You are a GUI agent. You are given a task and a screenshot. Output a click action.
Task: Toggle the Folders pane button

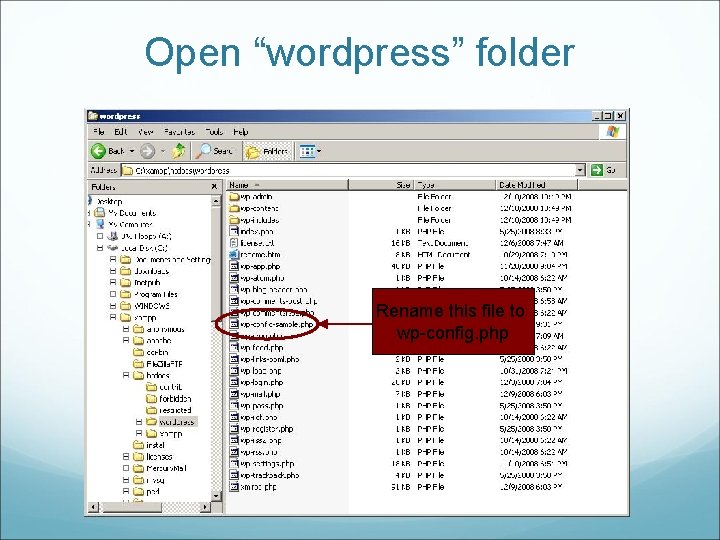267,151
